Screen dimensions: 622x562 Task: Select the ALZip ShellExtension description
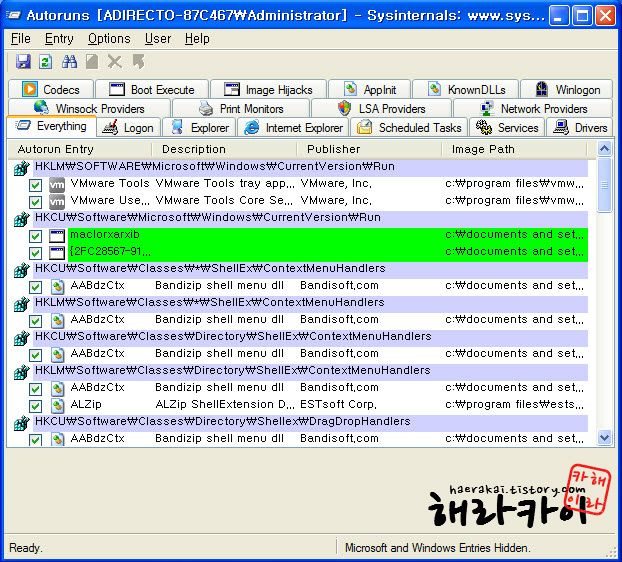pos(225,405)
